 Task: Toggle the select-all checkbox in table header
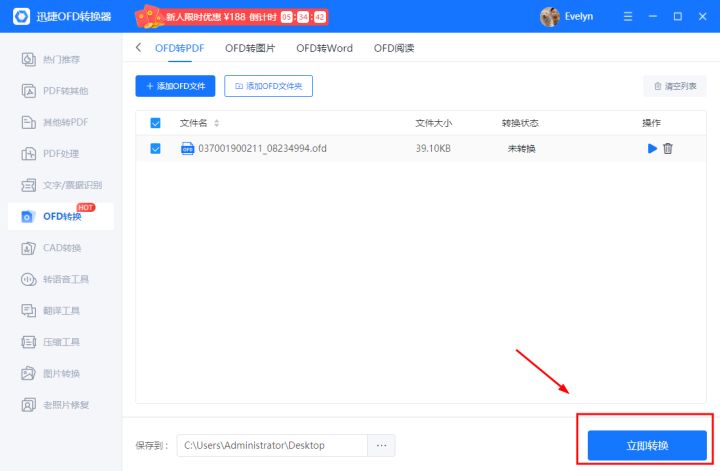(x=155, y=123)
